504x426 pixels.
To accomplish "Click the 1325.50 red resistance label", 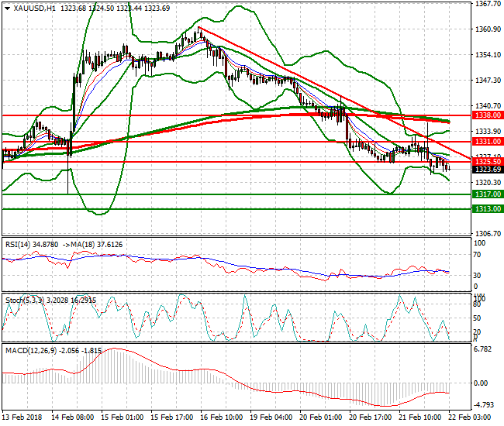I will tap(488, 161).
